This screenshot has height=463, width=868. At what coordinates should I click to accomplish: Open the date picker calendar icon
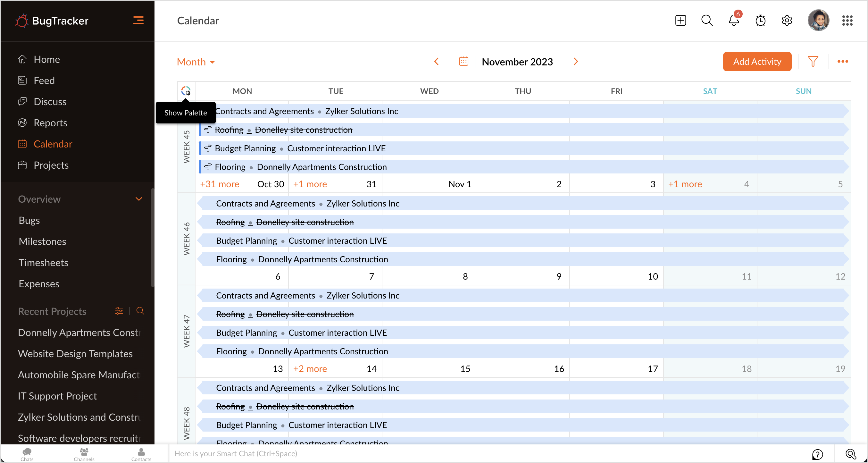[x=463, y=61]
